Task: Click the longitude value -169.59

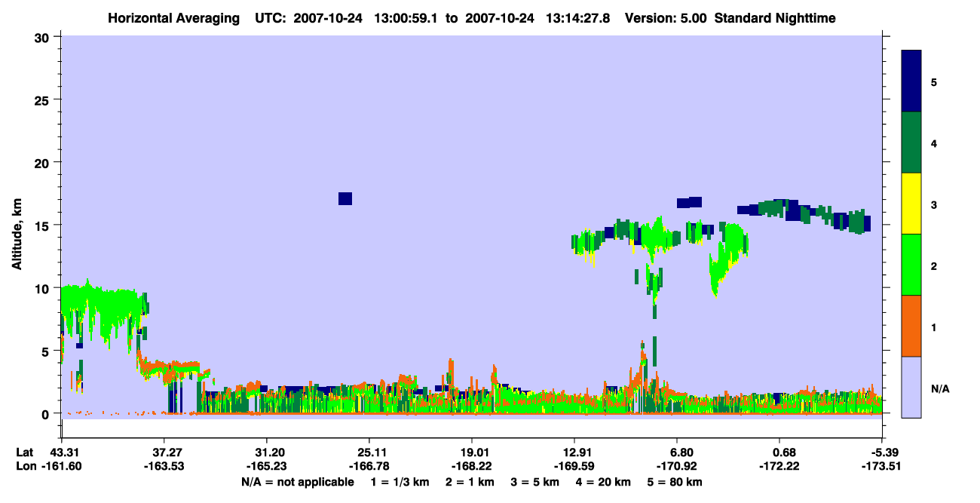Action: point(574,467)
